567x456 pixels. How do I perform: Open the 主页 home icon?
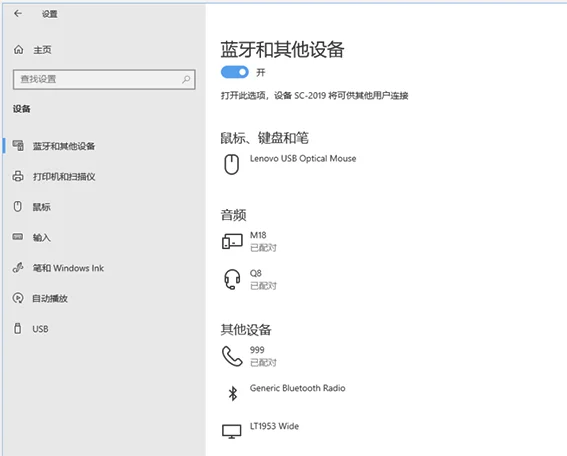(18, 50)
